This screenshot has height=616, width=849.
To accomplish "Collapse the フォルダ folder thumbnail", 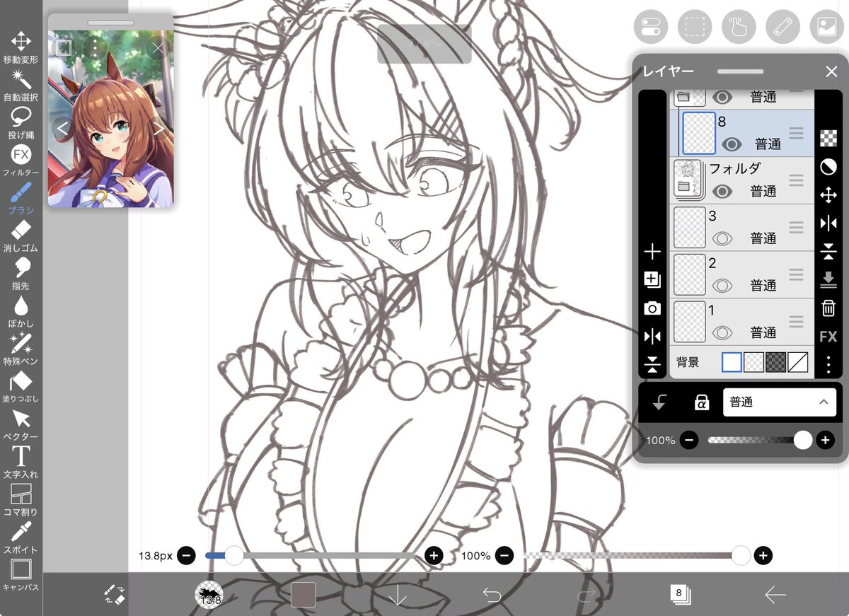I will 688,178.
